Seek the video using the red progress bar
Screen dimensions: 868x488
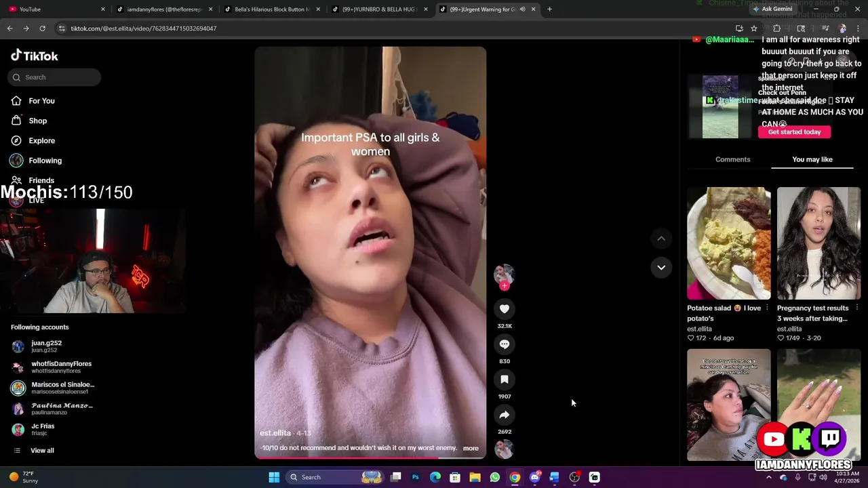click(x=370, y=457)
